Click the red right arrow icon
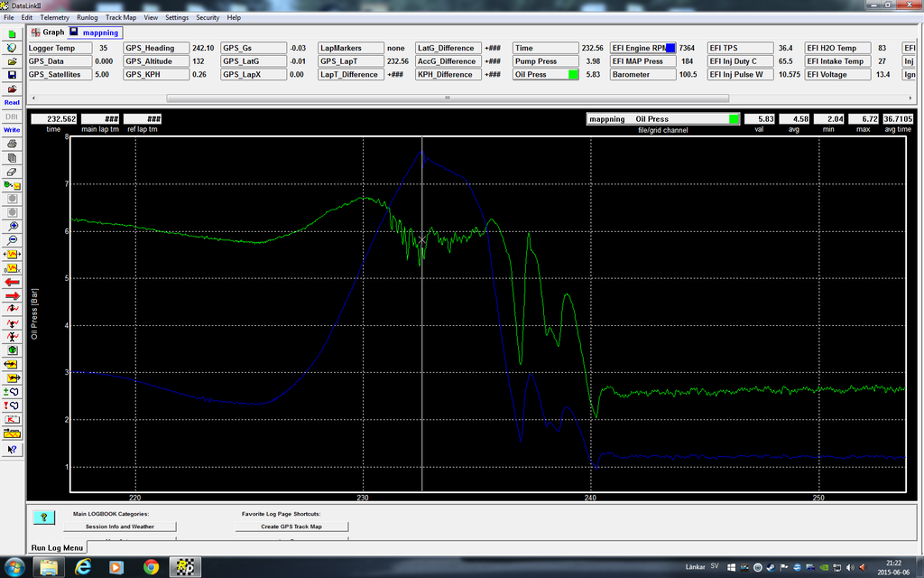This screenshot has height=578, width=924. click(x=13, y=295)
